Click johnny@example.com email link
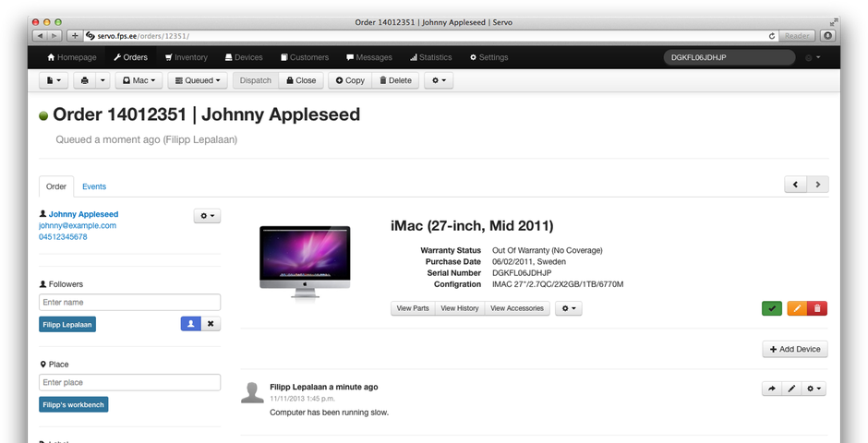Viewport: 868px width, 443px height. [78, 225]
